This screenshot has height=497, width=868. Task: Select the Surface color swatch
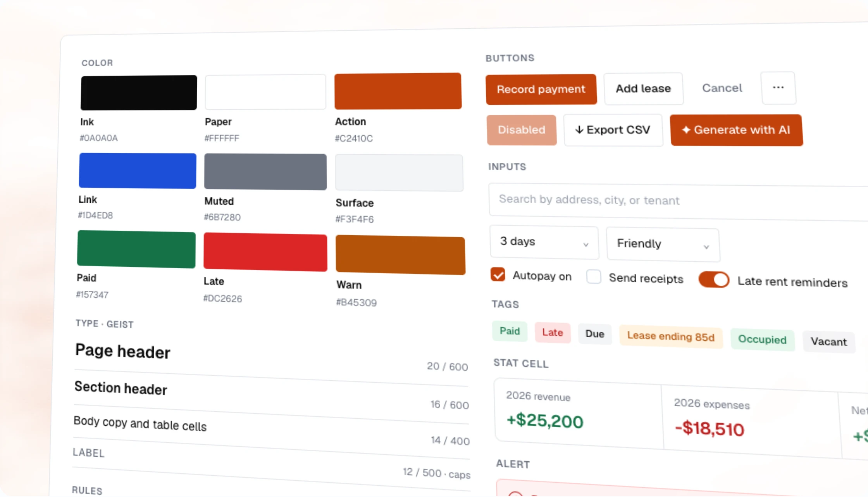tap(399, 173)
